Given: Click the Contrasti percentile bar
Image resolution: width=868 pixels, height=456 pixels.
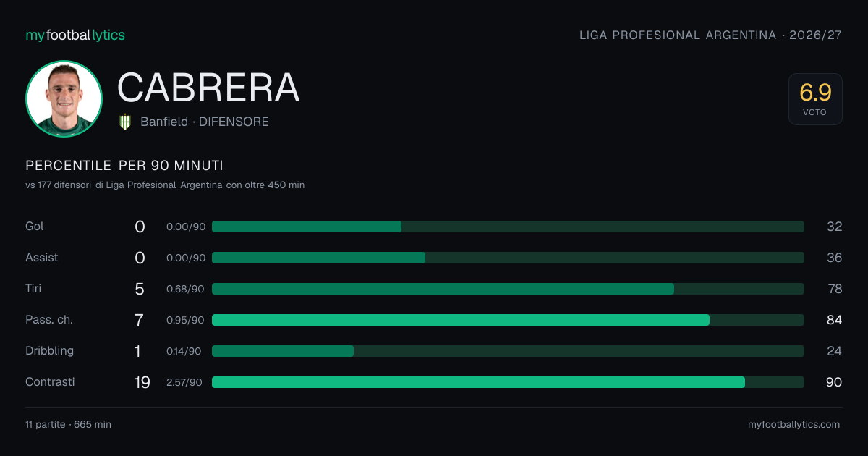Looking at the screenshot, I should point(508,382).
